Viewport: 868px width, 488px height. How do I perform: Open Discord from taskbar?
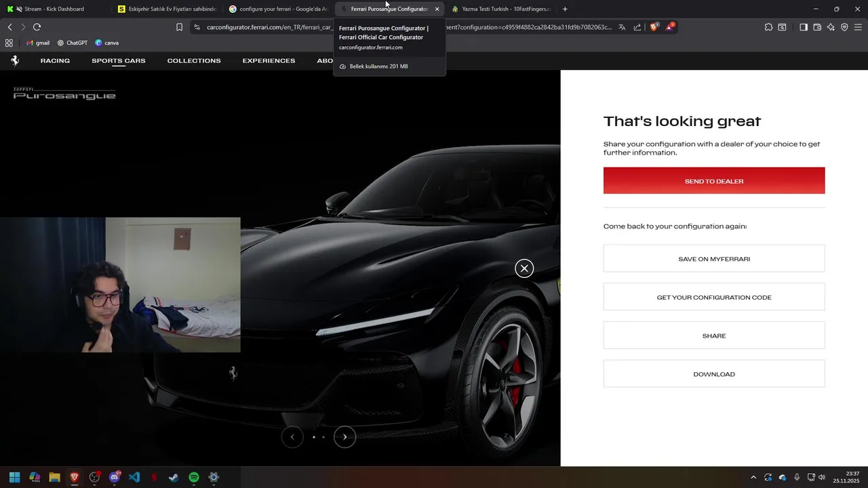tap(115, 477)
